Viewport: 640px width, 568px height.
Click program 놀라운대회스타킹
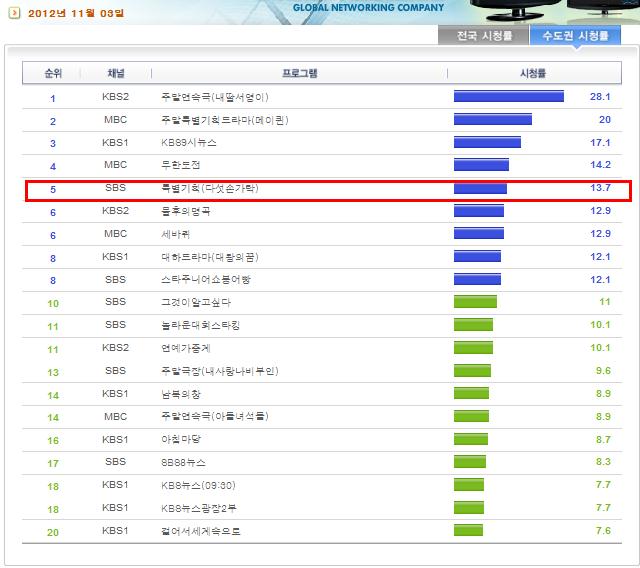pos(200,325)
